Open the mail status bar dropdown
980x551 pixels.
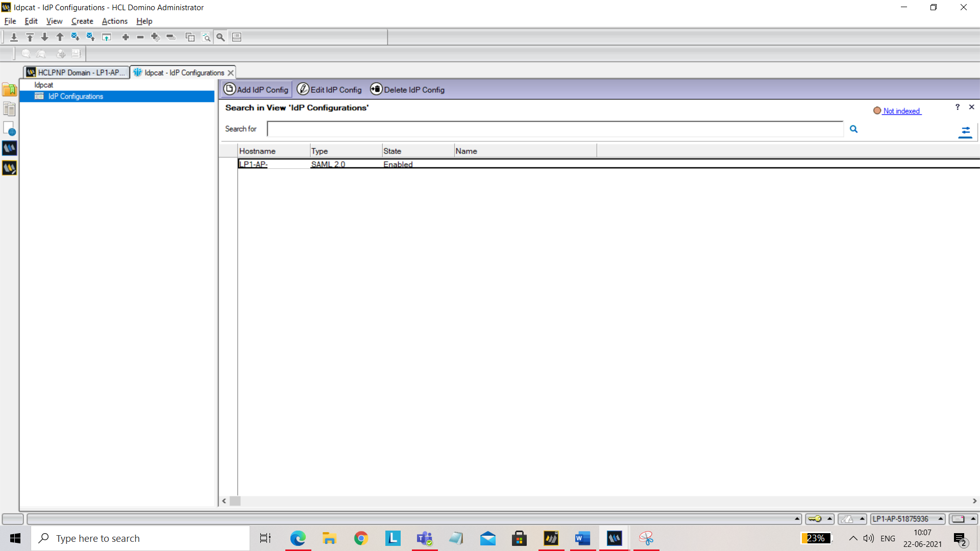(964, 519)
